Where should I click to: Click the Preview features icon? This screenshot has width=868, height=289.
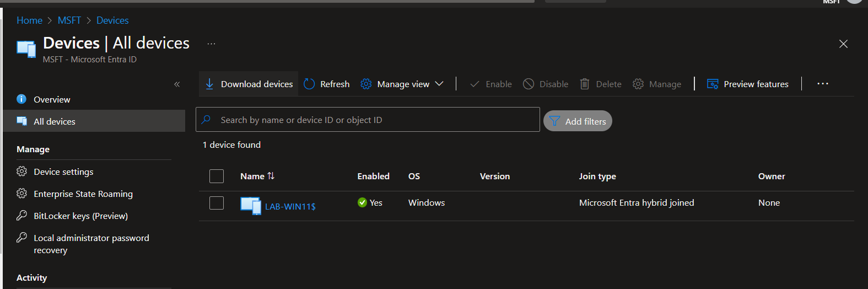713,84
